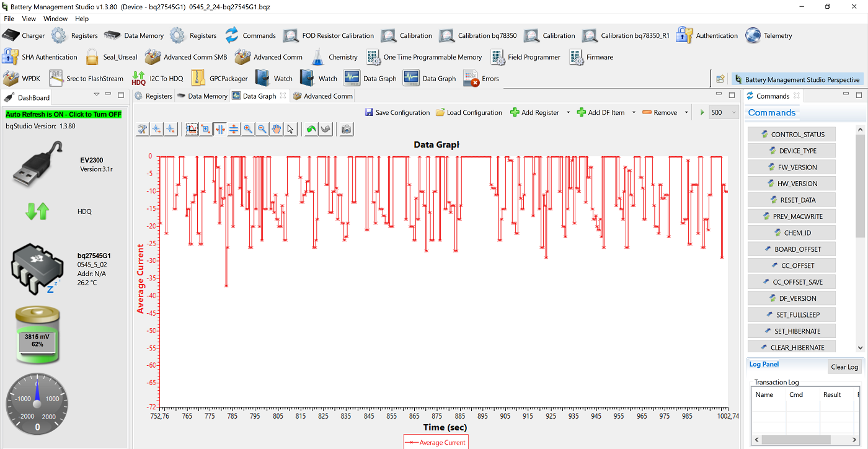Open the Charger tool
This screenshot has height=449, width=868.
[x=24, y=35]
